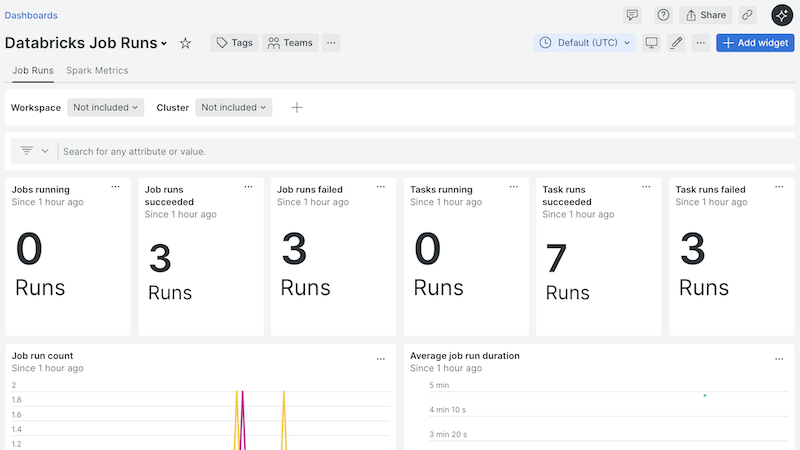
Task: Click the plus icon to add filter
Action: click(x=296, y=107)
